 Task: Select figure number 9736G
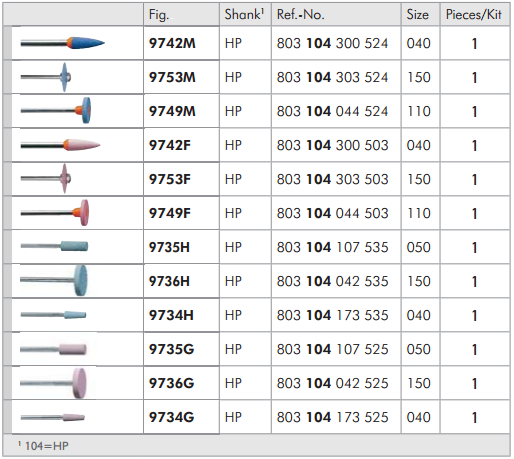(171, 383)
